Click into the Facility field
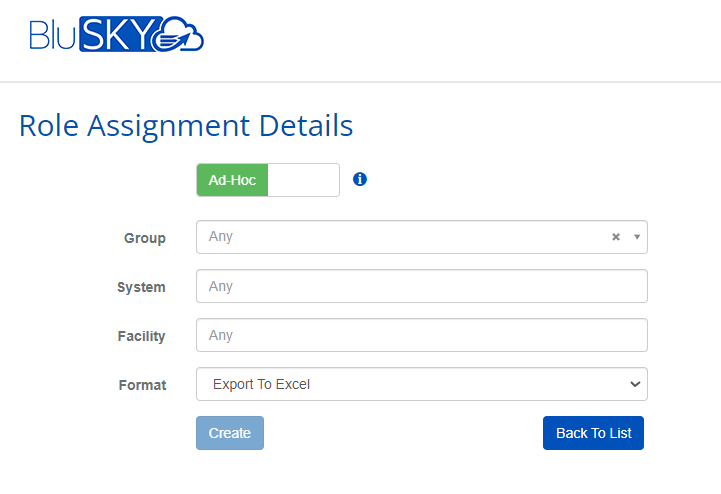Screen dimensions: 721x494 pos(422,335)
